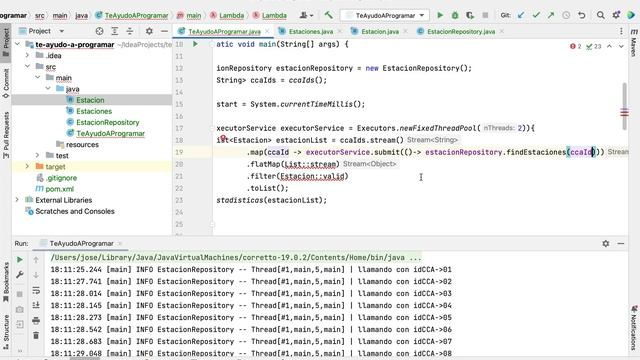This screenshot has height=360, width=640.
Task: Select TeAyudoAProgramar tab in Run panel
Action: click(x=81, y=243)
